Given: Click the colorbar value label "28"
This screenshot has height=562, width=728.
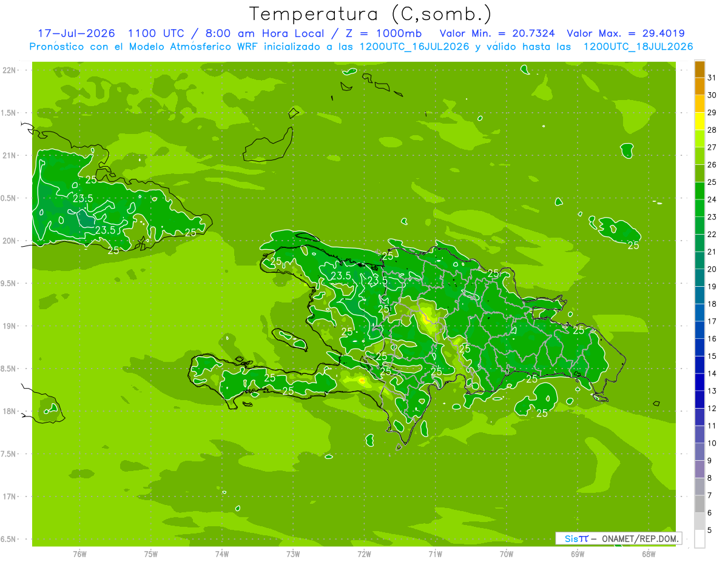Looking at the screenshot, I should click(x=712, y=130).
